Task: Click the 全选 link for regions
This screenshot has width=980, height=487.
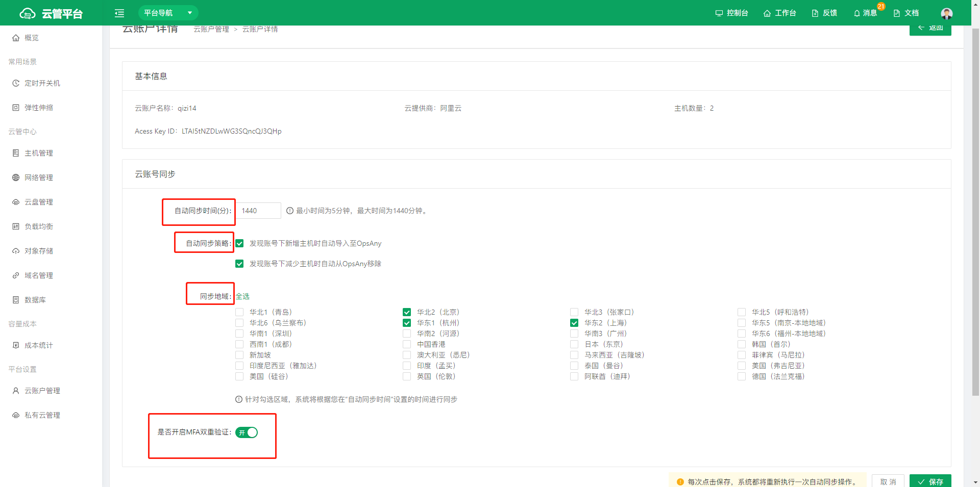Action: [242, 296]
